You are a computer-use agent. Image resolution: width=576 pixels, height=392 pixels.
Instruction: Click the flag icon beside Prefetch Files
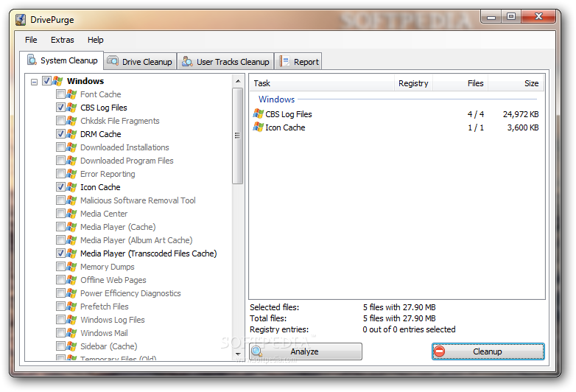click(71, 307)
